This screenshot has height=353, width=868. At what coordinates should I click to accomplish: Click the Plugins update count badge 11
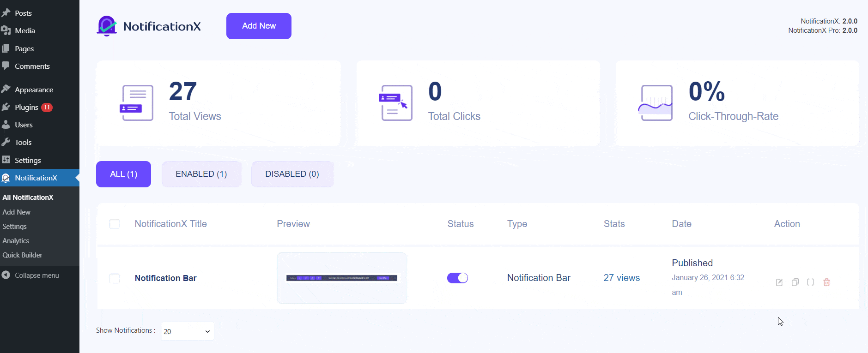[47, 108]
